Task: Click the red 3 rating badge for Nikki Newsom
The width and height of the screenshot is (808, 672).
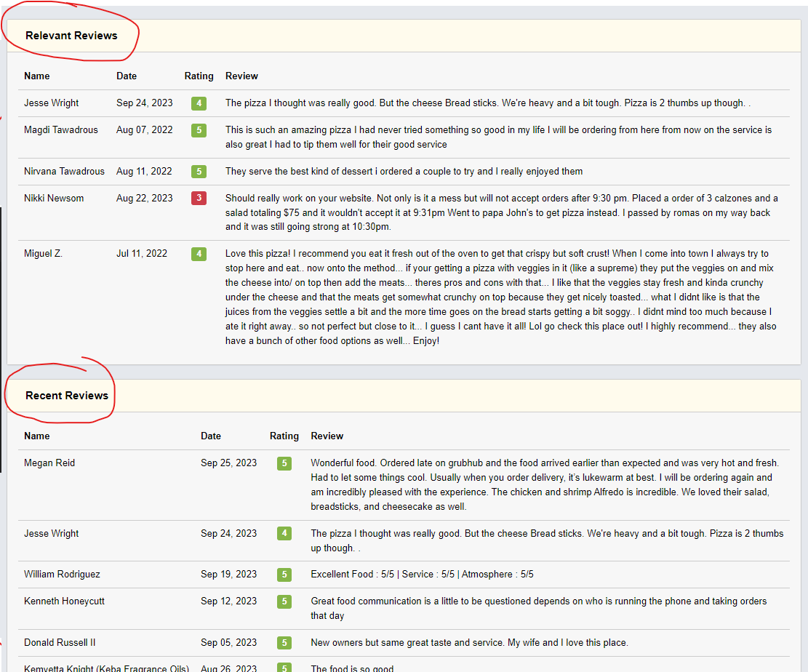Action: pos(199,199)
